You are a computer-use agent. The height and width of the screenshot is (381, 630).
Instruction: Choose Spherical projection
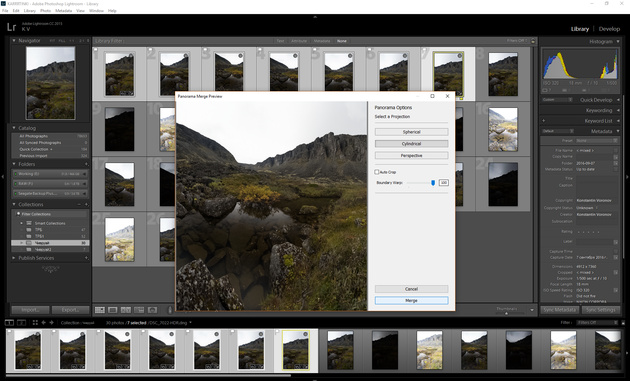tap(411, 132)
